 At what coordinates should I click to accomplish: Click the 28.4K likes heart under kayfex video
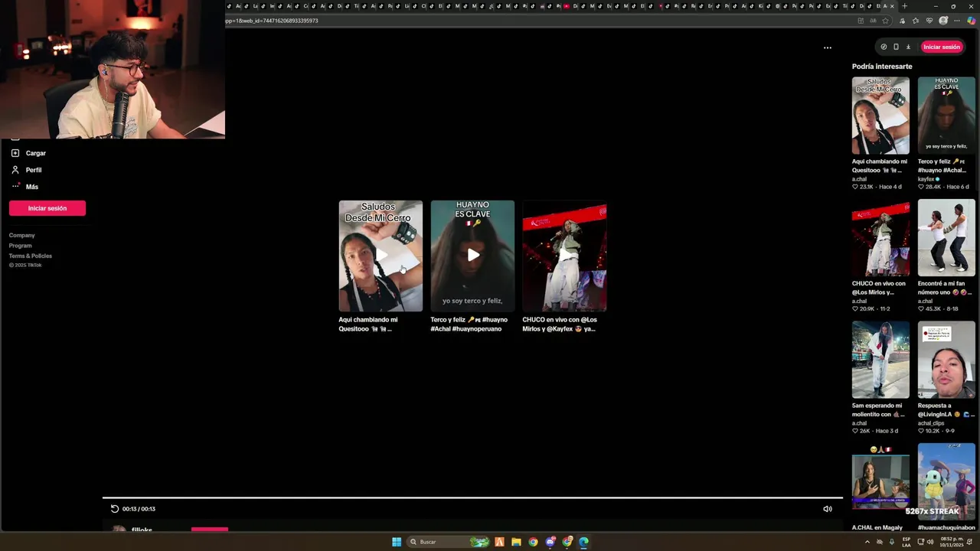[x=921, y=187]
